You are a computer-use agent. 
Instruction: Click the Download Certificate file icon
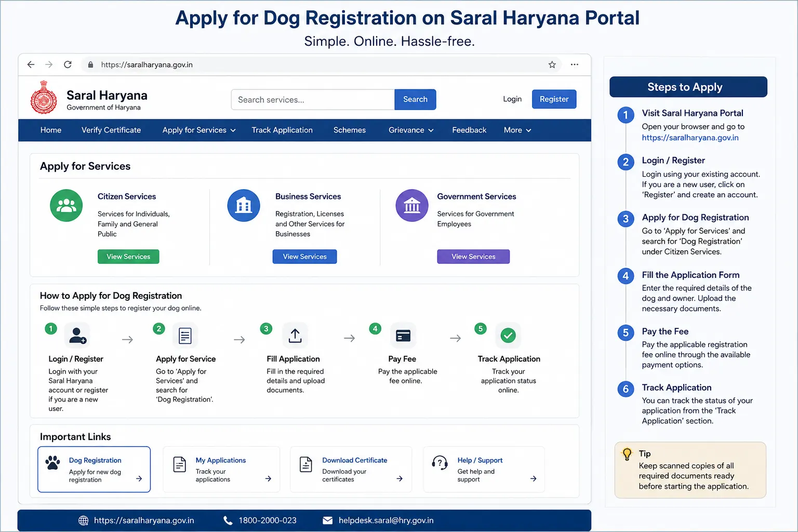[306, 464]
